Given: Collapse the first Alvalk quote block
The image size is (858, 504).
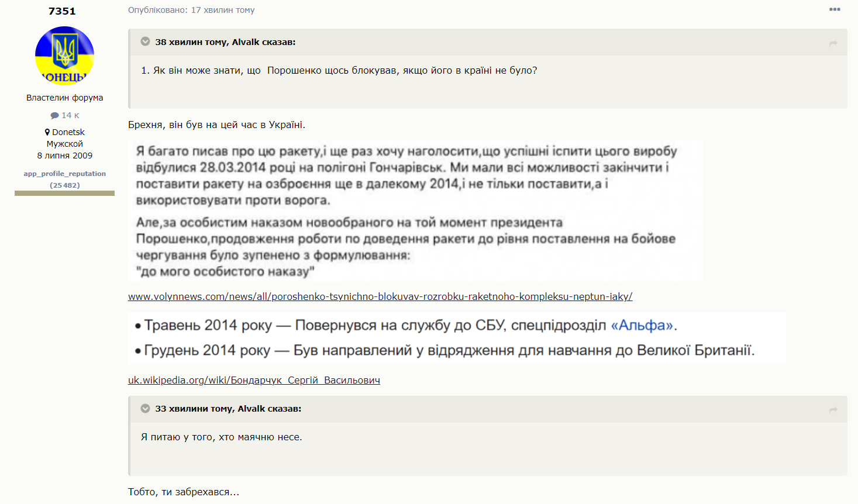Looking at the screenshot, I should pyautogui.click(x=146, y=42).
